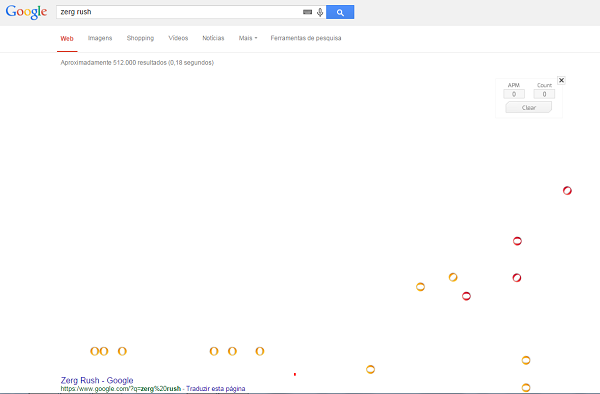The image size is (600, 394).
Task: Attack the red O below the topmost one
Action: click(x=517, y=241)
